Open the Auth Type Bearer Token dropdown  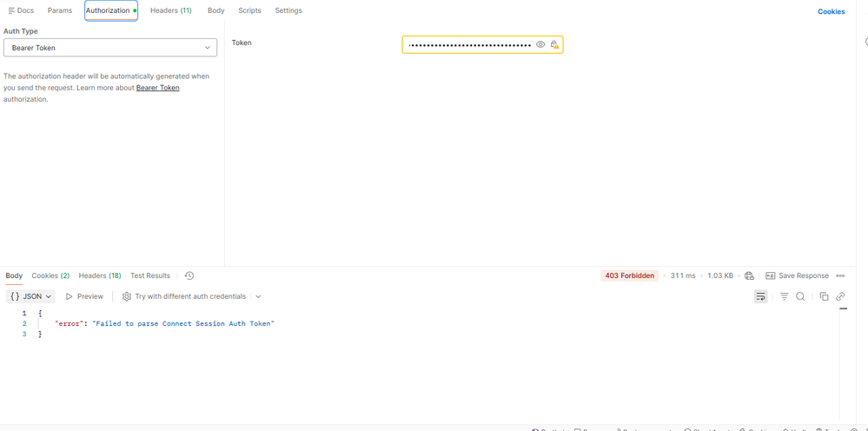coord(110,48)
